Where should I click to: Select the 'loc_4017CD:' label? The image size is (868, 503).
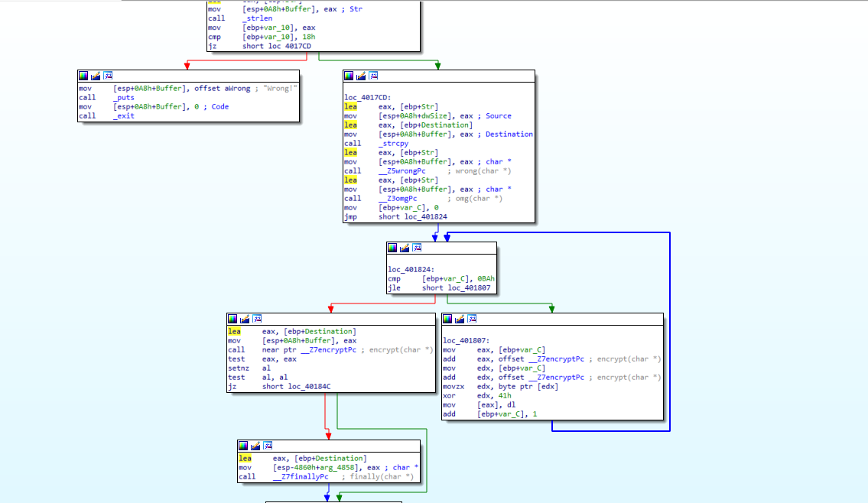pyautogui.click(x=368, y=97)
